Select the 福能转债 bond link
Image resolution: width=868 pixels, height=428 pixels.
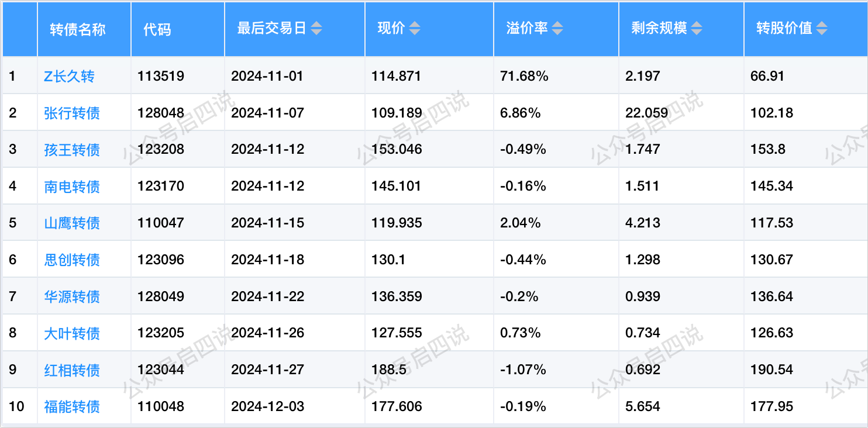(x=72, y=406)
